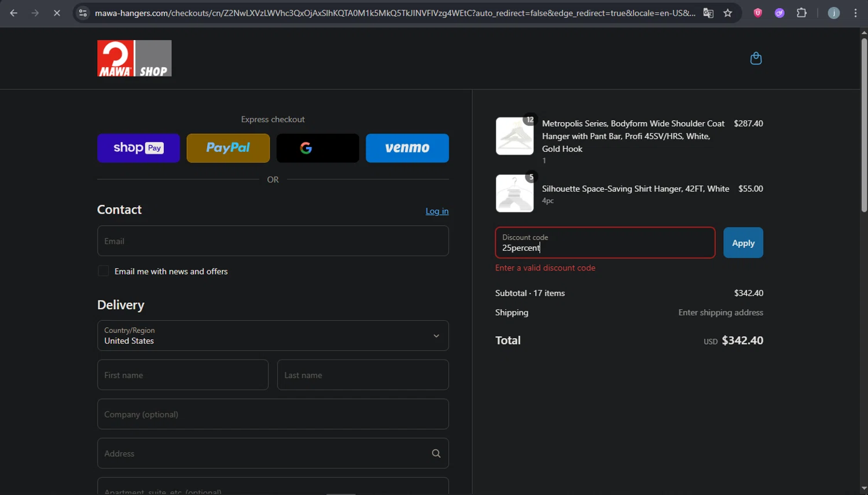This screenshot has width=868, height=495.
Task: Focus the Last name field
Action: [363, 375]
